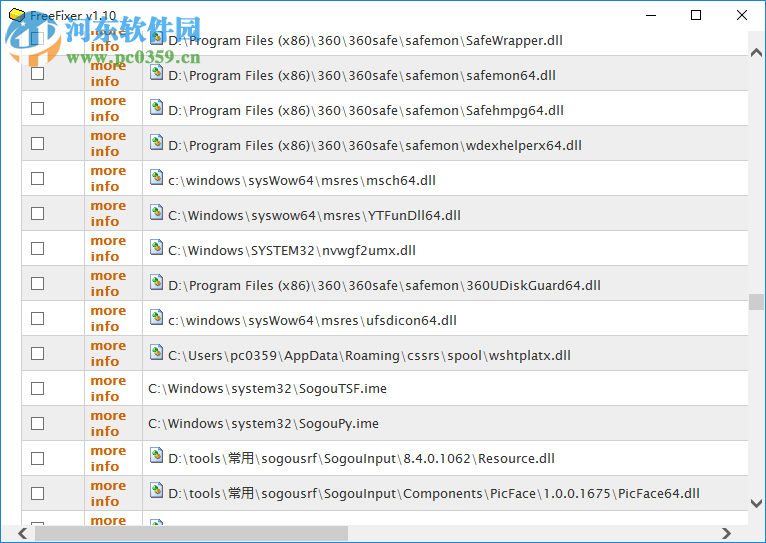Click the file icon beside YTFunDll64.dll
This screenshot has width=766, height=543.
[x=156, y=212]
